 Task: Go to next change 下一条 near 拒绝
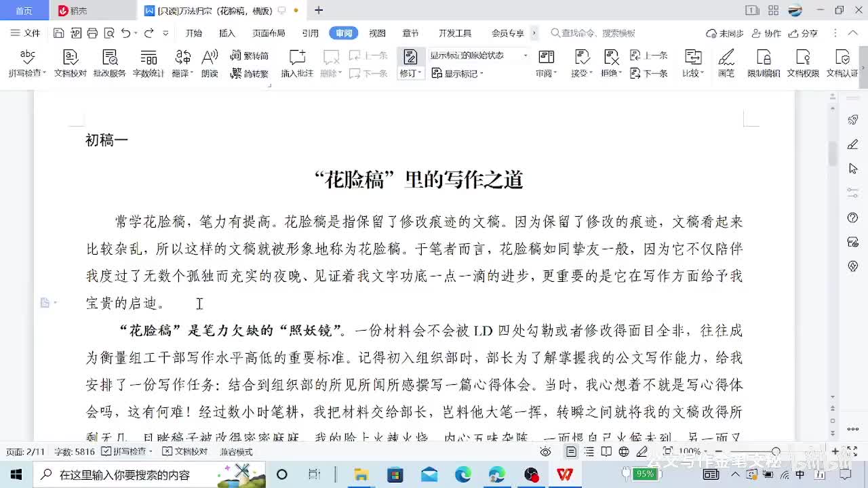[x=649, y=73]
